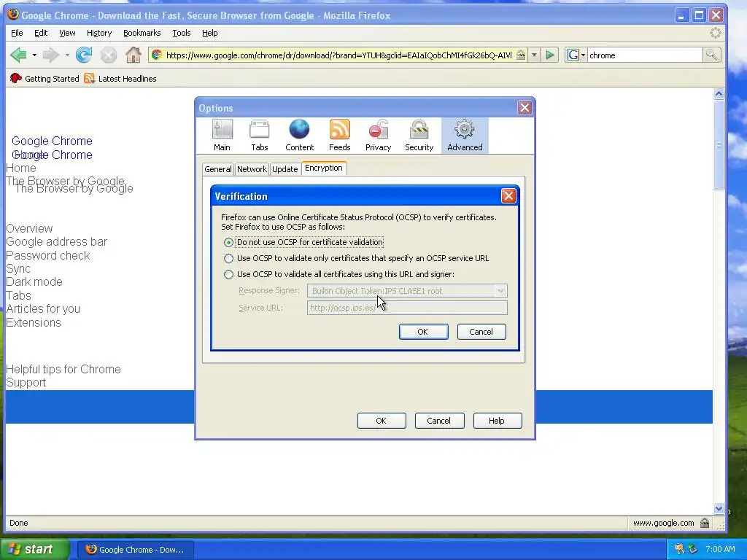Open the Security options pane

coord(419,135)
